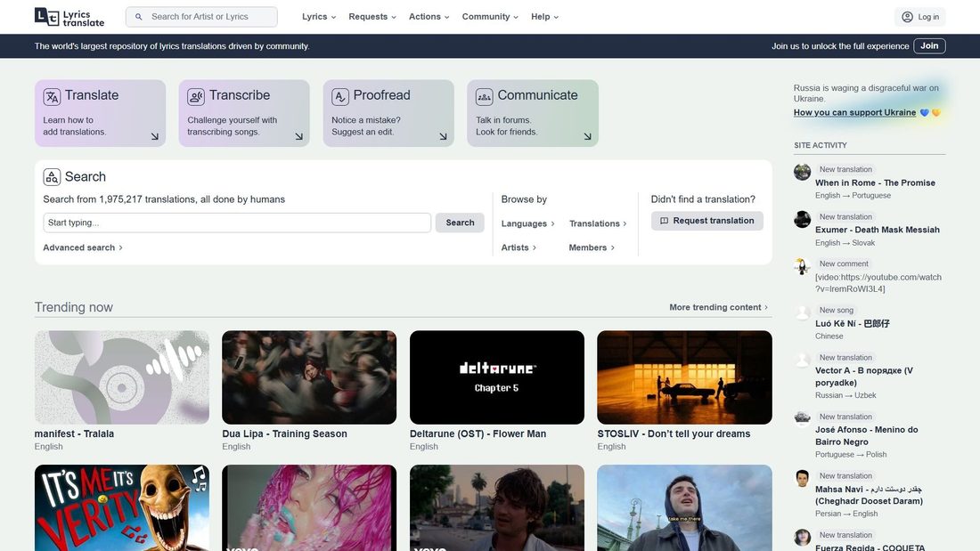Open Vector A - В порядке translation
Image resolution: width=980 pixels, height=551 pixels.
coord(864,376)
